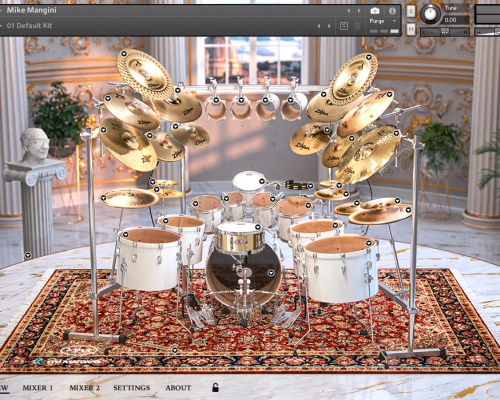The height and width of the screenshot is (400, 500).
Task: Open the dropdown on the right middle tom
Action: click(335, 225)
